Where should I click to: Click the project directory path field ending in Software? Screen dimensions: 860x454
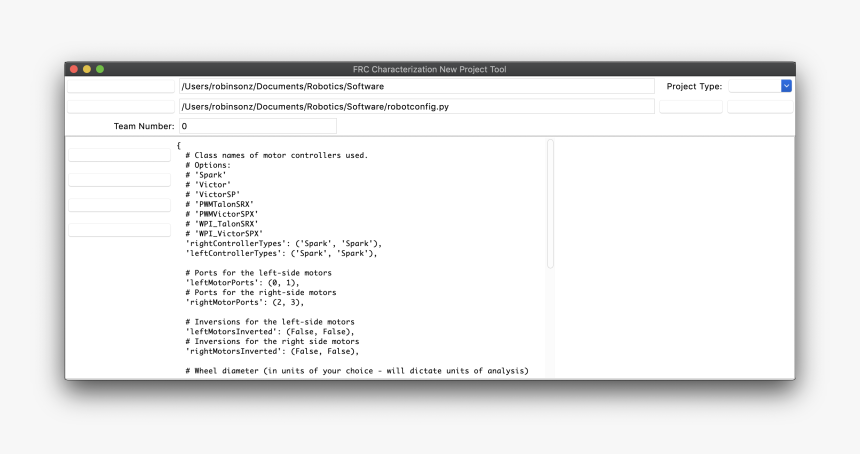point(416,86)
